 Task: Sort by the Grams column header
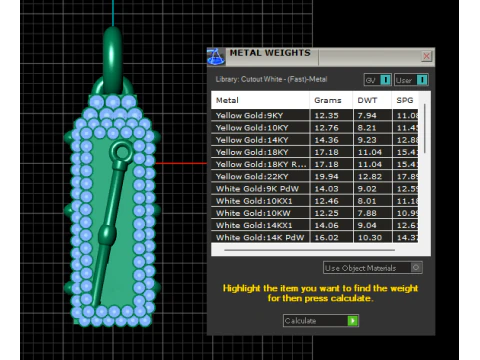[331, 100]
